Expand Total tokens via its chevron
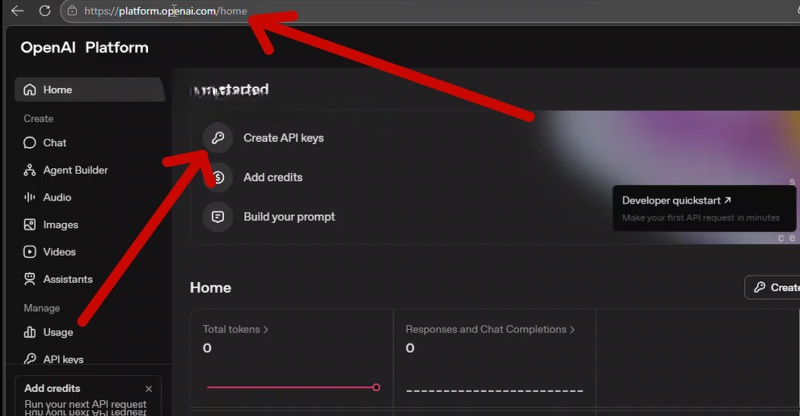Image resolution: width=800 pixels, height=416 pixels. point(265,330)
